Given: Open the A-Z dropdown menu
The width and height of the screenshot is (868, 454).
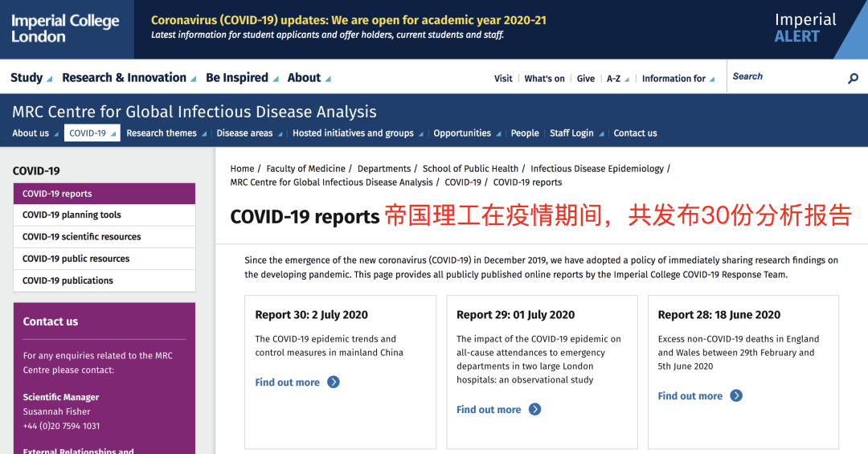Looking at the screenshot, I should click(x=617, y=79).
